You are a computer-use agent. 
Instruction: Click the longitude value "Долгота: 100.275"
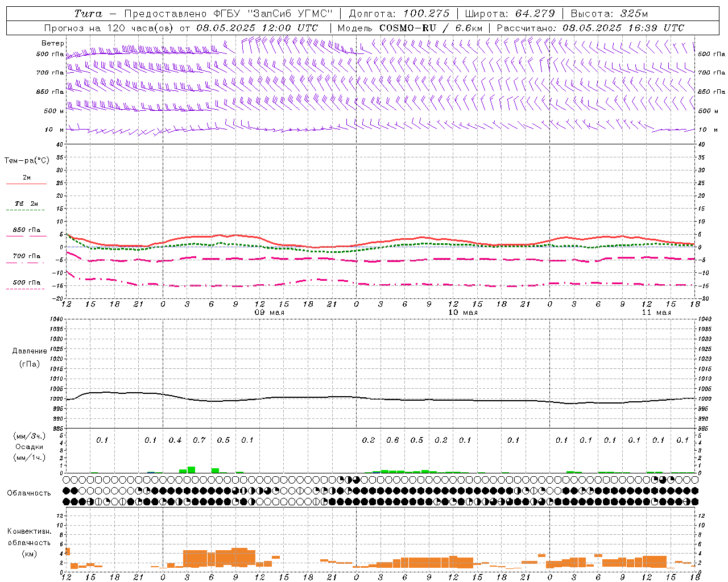pos(399,14)
